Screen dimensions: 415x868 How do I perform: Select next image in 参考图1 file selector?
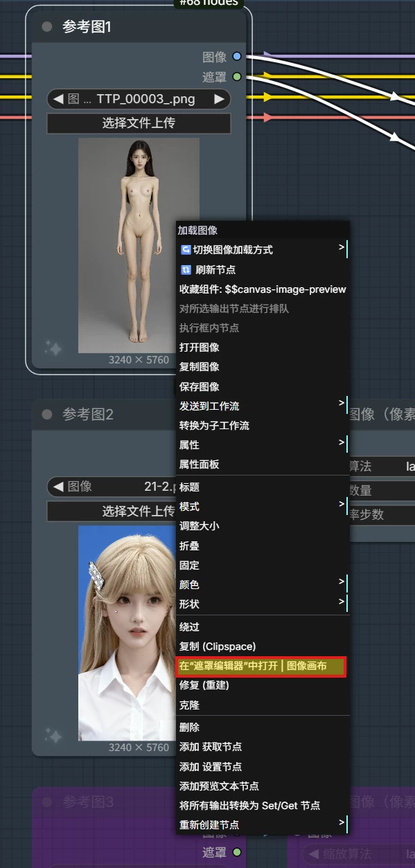220,99
